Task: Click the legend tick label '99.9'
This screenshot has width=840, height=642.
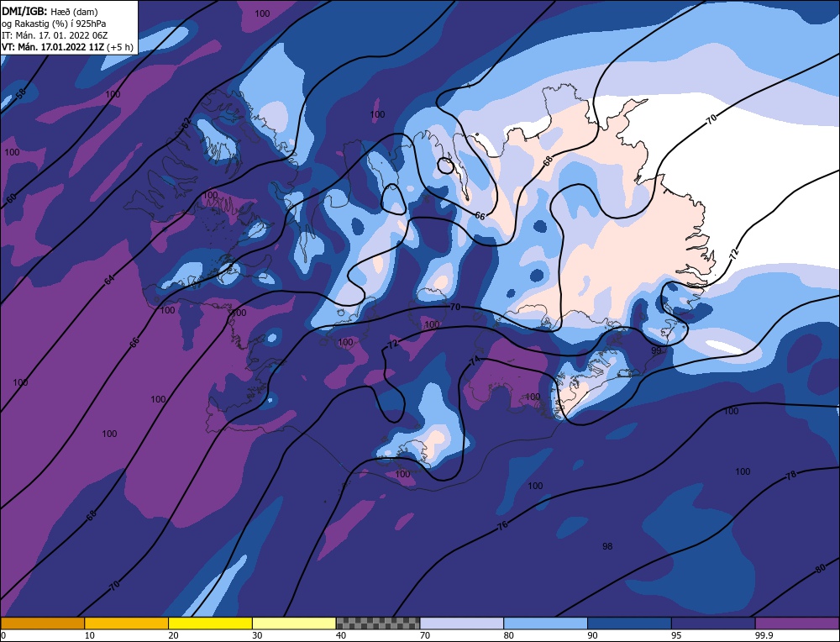Action: (x=764, y=635)
